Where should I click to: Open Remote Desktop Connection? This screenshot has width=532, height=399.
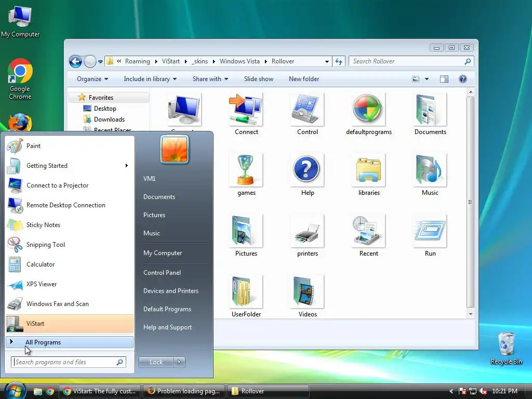[70, 205]
